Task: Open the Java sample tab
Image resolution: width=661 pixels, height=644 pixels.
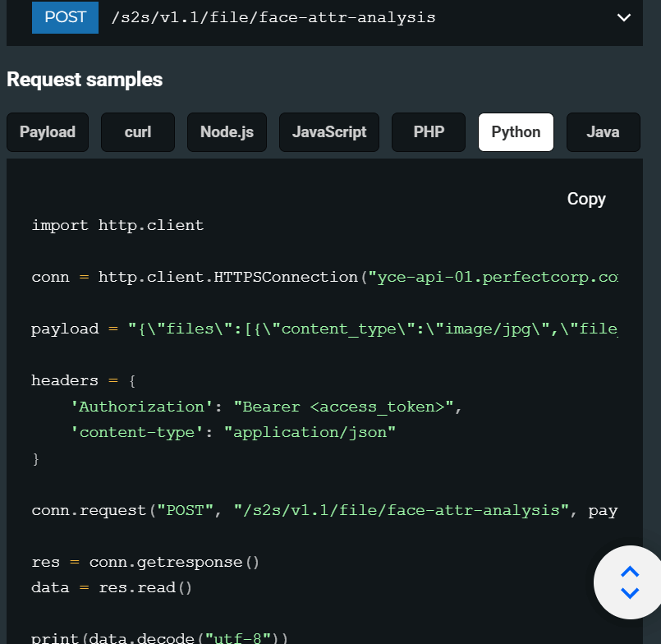Action: click(603, 132)
